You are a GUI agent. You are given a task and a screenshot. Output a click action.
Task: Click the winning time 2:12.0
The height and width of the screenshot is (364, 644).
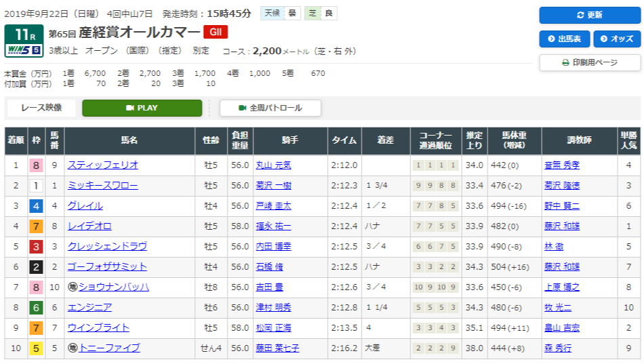(344, 165)
